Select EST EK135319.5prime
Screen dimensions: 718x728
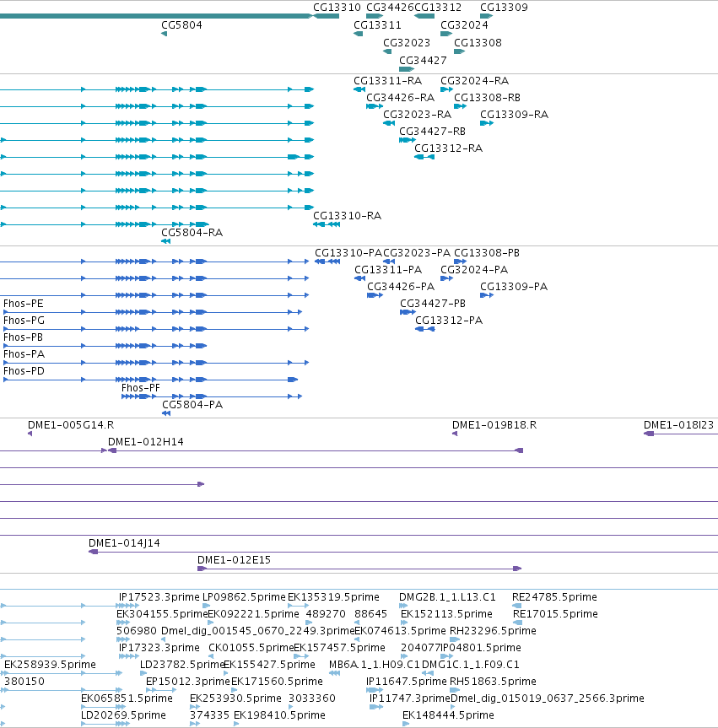[333, 597]
